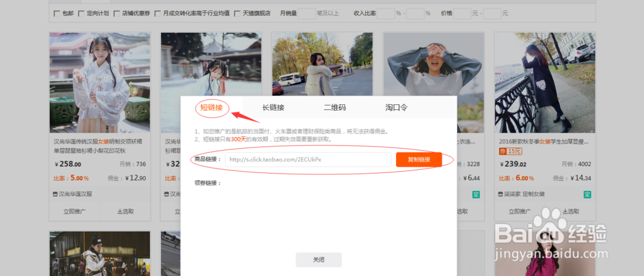
Task: Click the 比率：6.00% text
Action: point(516,178)
